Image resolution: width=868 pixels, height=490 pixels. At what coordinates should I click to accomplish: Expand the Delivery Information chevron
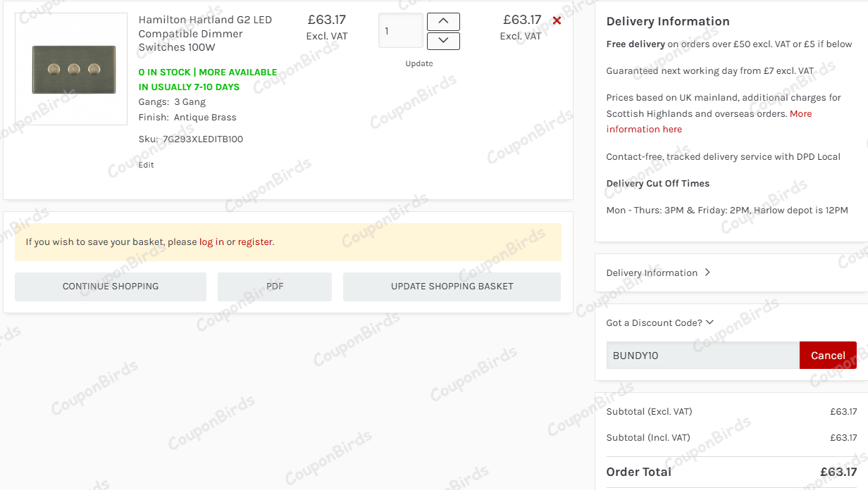click(707, 272)
